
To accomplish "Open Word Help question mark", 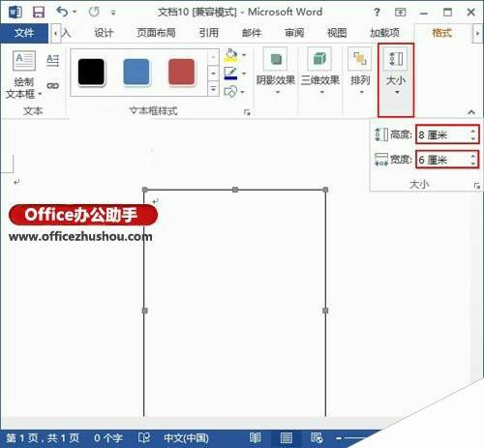I will [x=377, y=13].
